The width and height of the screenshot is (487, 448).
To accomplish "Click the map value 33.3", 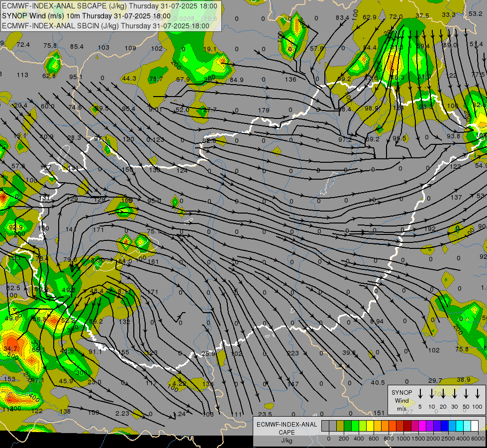I will [449, 14].
